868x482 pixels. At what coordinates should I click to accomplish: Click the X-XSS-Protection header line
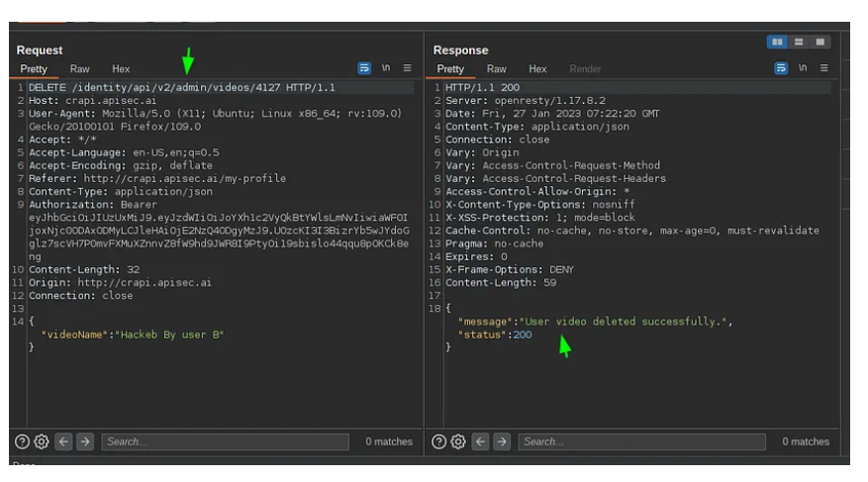tap(540, 218)
